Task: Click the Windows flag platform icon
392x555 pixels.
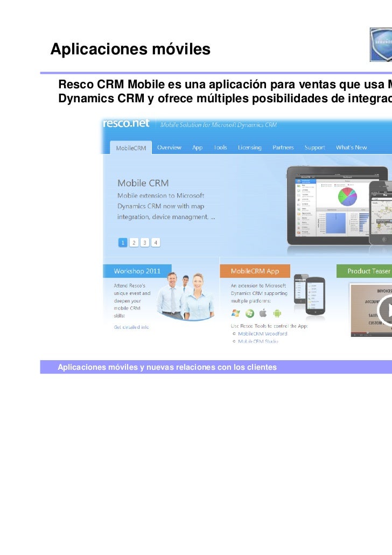Action: 235,313
